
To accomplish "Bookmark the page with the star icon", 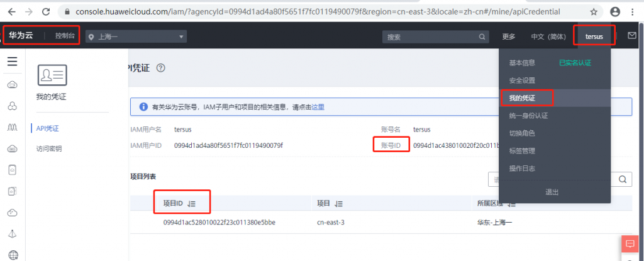I will click(x=594, y=11).
